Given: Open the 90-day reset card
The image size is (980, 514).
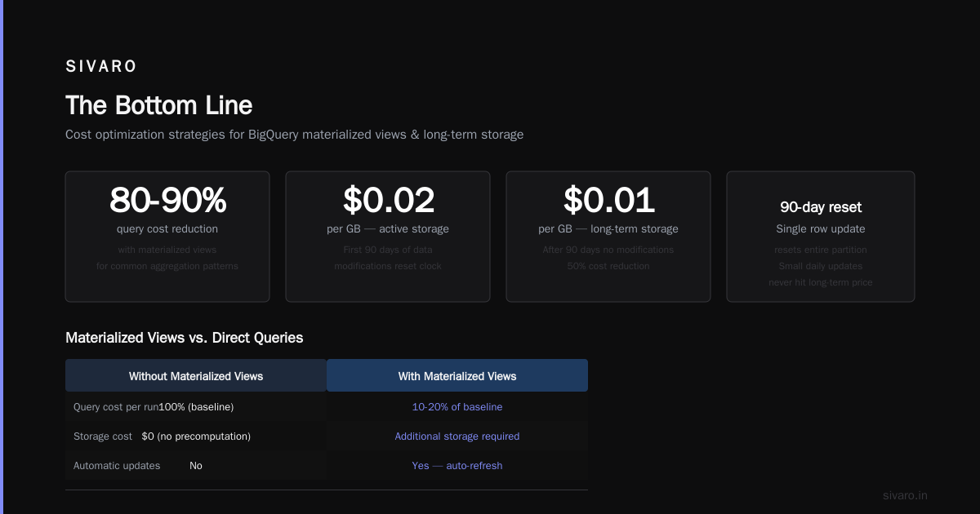Looking at the screenshot, I should click(x=821, y=237).
